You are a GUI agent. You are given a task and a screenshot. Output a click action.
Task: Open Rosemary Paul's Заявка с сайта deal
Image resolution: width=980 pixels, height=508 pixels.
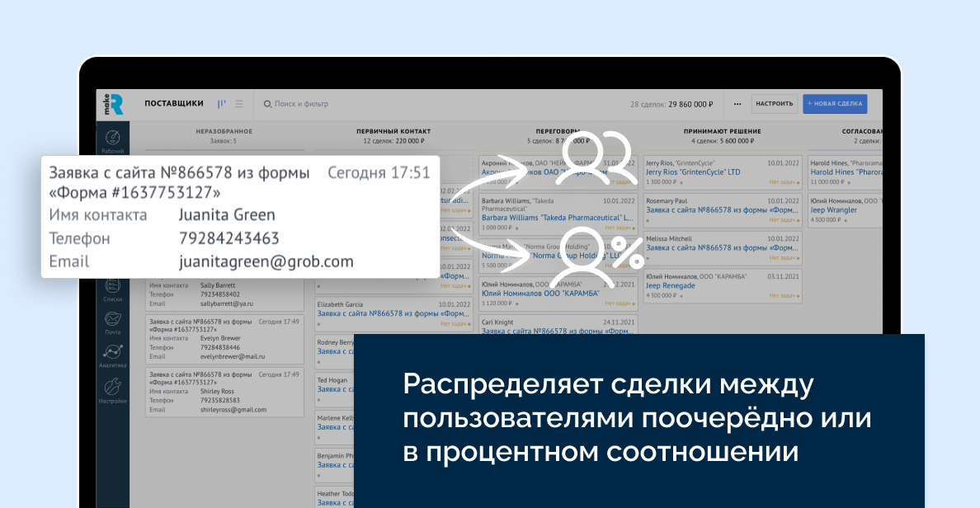(x=722, y=210)
